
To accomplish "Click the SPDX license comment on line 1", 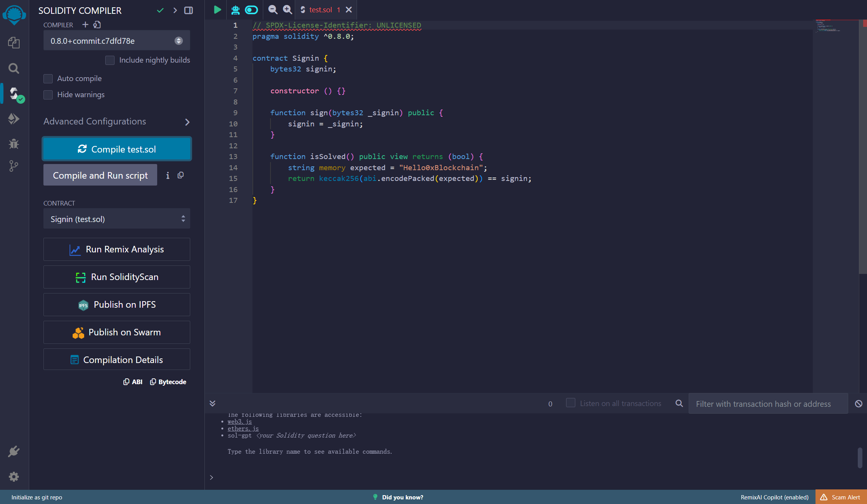I will (337, 25).
